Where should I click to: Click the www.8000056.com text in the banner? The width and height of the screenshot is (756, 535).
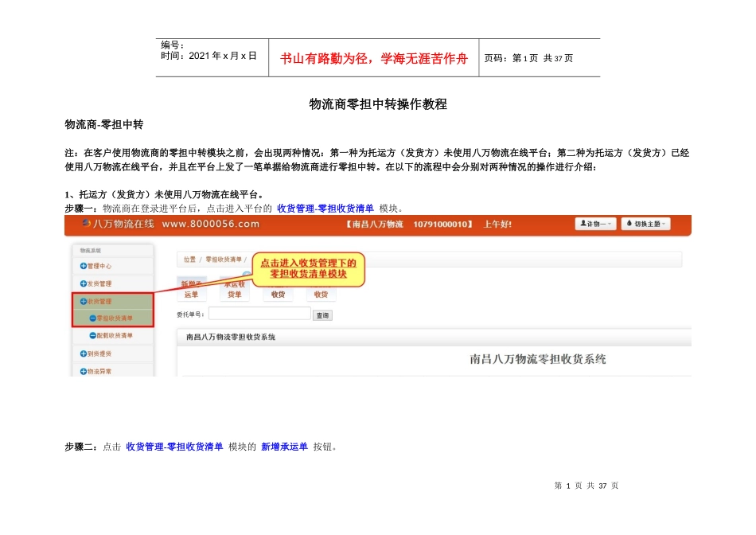click(x=211, y=224)
